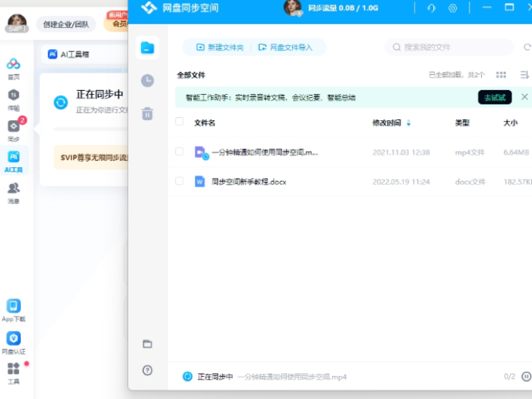Click the 去试试 button in banner

coord(495,98)
